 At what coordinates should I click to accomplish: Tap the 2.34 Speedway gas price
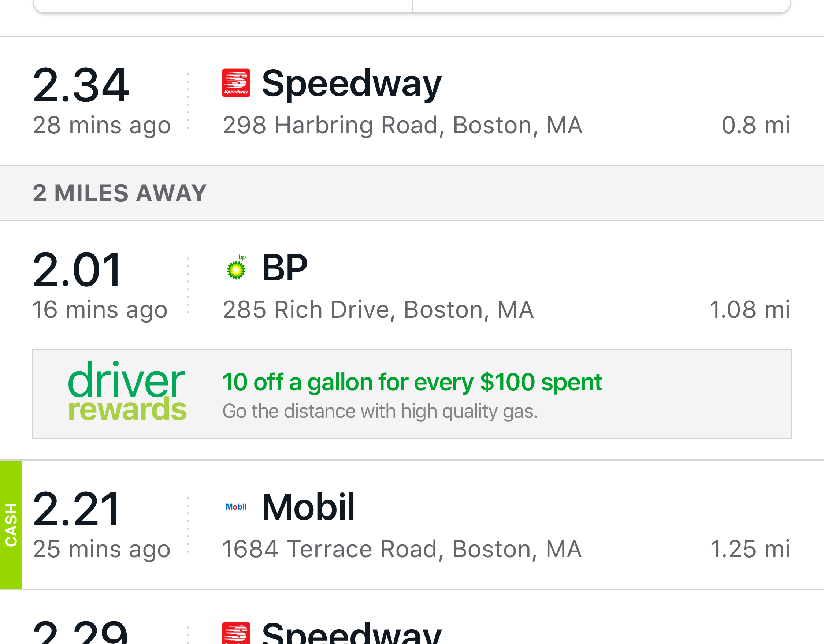pyautogui.click(x=81, y=85)
